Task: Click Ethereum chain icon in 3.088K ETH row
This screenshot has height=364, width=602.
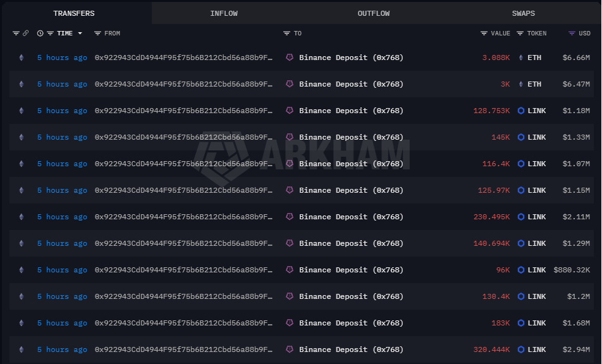Action: 21,58
